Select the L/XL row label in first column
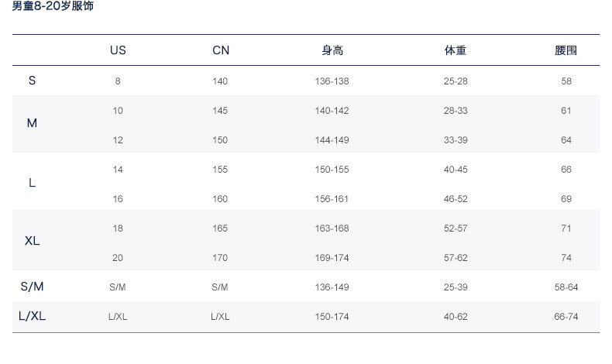612x364 pixels. 32,316
